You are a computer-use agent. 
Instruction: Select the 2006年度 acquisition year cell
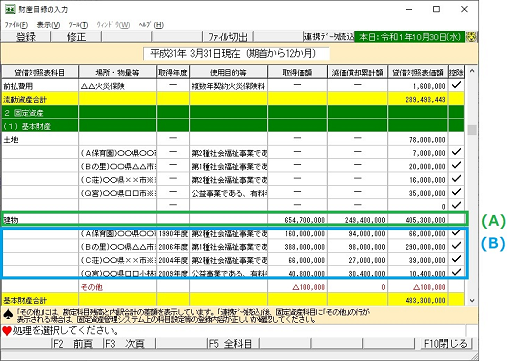173,247
